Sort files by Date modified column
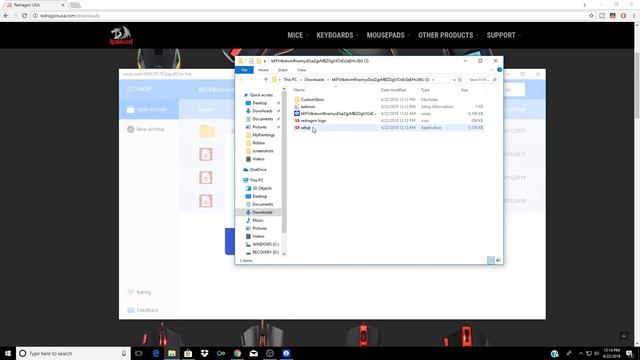Screen dimensions: 640x360 [x=393, y=90]
